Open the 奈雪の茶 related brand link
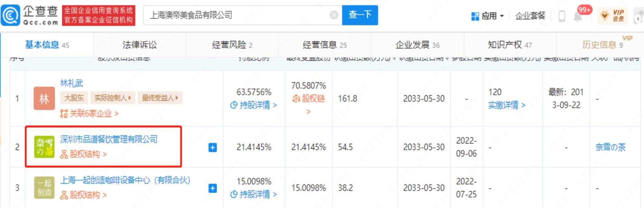The width and height of the screenshot is (644, 208). point(610,147)
